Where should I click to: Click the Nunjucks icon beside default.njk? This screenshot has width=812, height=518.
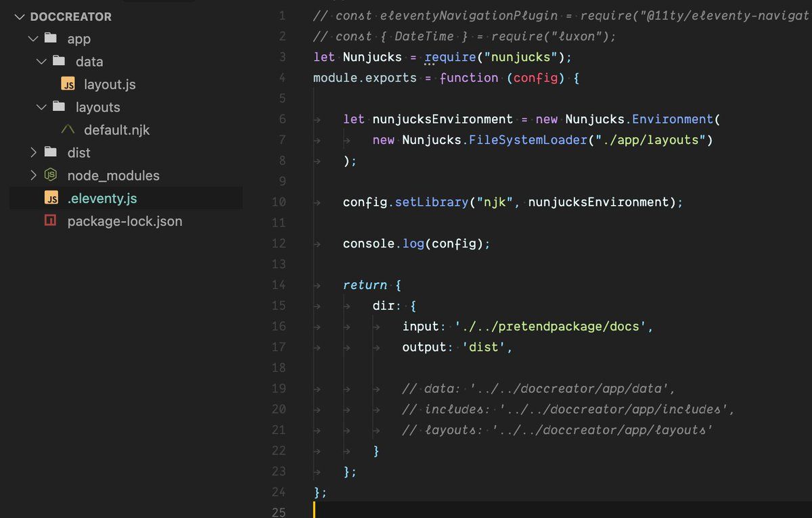point(68,130)
